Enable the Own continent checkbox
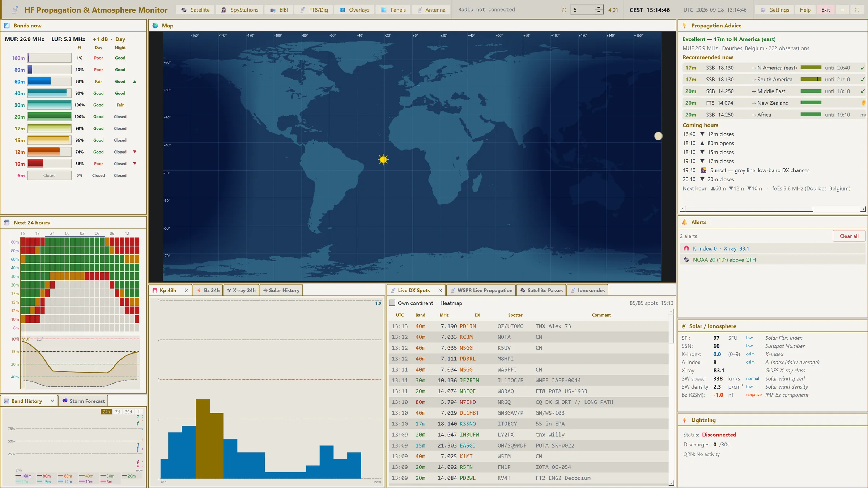Screen dimensions: 868x488 tap(392, 303)
